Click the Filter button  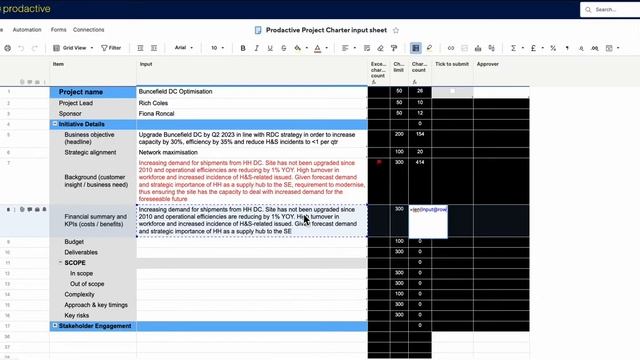point(111,48)
